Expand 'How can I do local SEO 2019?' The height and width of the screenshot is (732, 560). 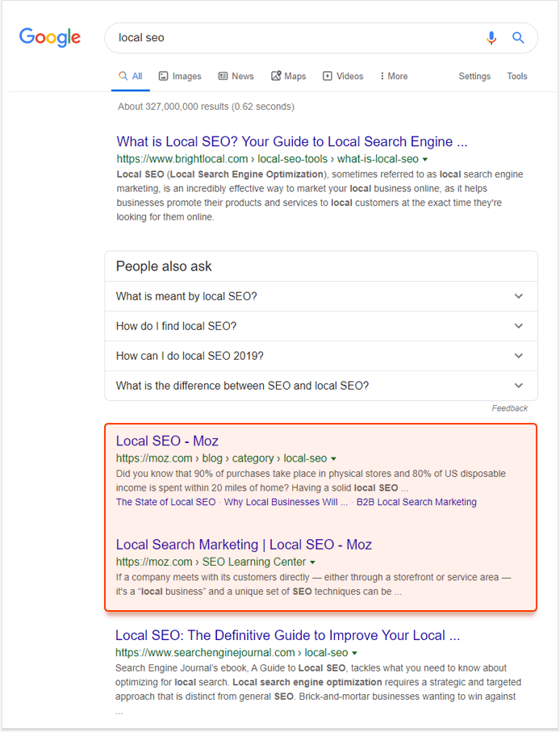[321, 356]
